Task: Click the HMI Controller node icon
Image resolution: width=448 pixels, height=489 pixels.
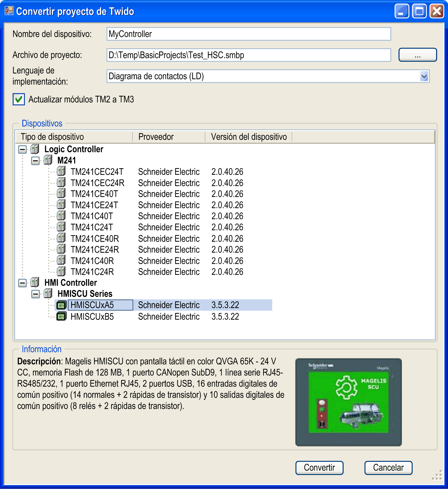Action: [x=35, y=283]
